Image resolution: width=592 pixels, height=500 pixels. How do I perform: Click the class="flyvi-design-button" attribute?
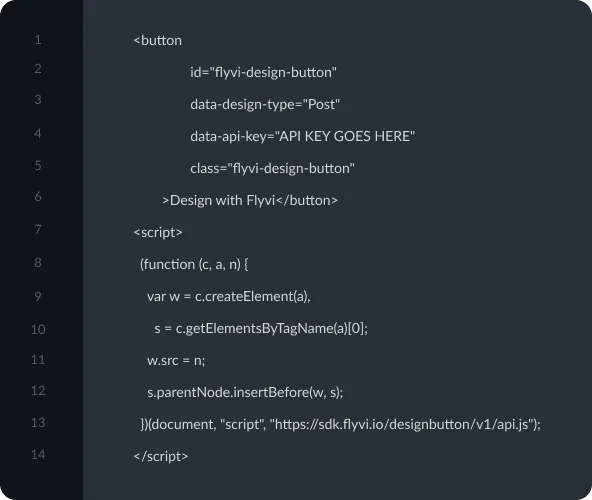272,168
